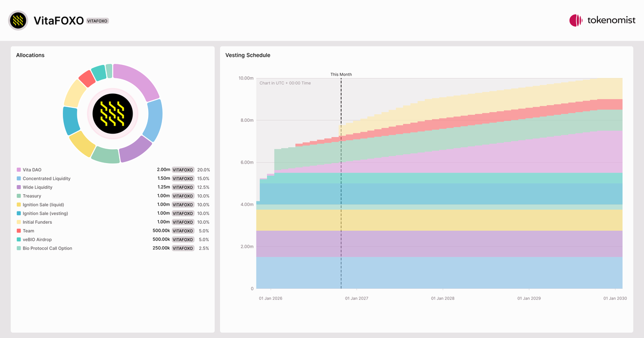Open the tokenomist logo link

tap(602, 20)
